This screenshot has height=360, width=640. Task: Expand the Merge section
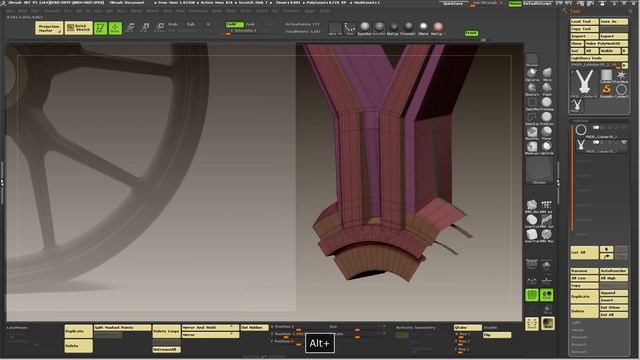(x=577, y=330)
